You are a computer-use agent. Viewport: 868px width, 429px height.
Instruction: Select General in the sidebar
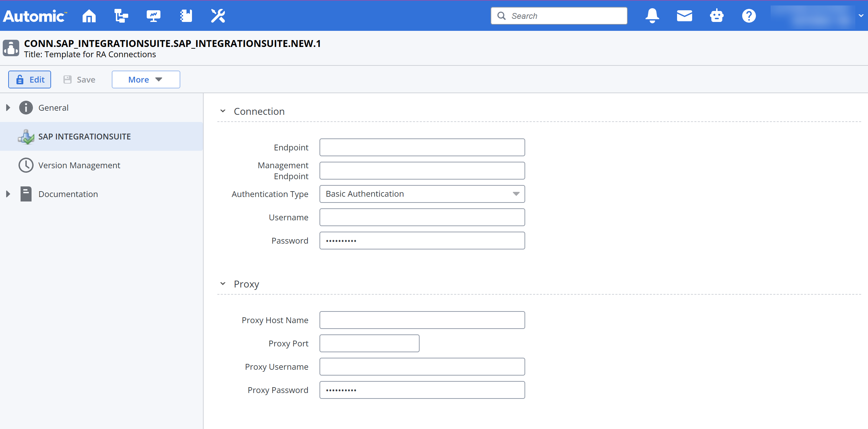[53, 108]
